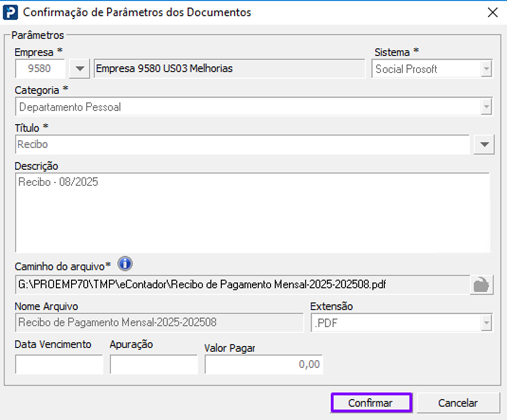Click the Empresa code field 9580
Image resolution: width=507 pixels, height=420 pixels.
(x=40, y=69)
